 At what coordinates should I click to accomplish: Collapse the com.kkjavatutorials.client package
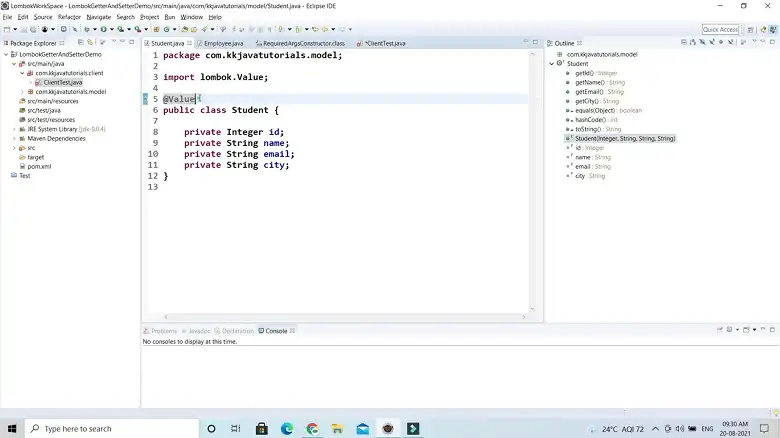tap(22, 73)
